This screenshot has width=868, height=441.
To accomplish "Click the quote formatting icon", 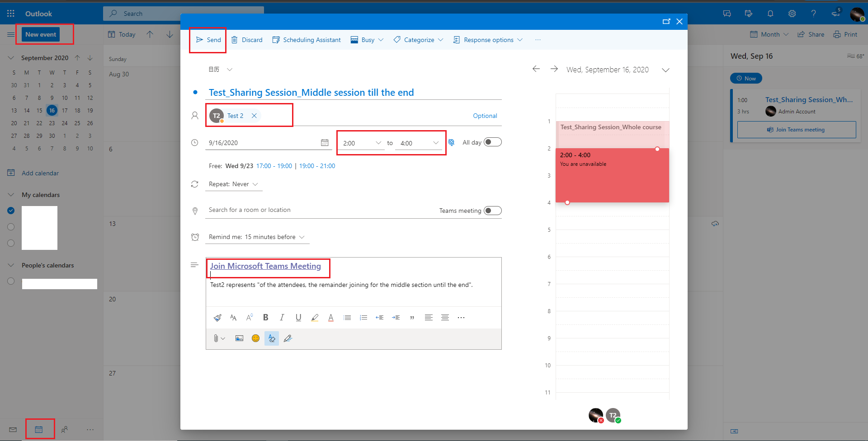I will (x=412, y=317).
